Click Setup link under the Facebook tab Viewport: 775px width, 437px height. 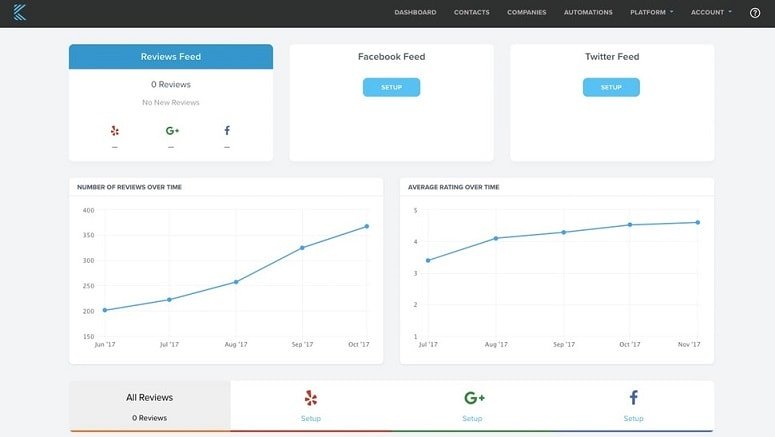pyautogui.click(x=634, y=418)
